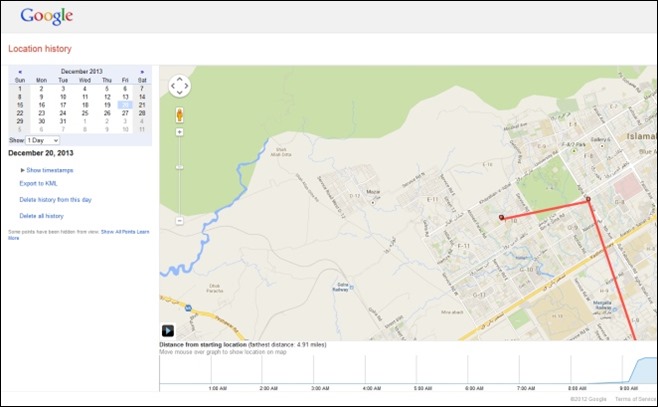Screen dimensions: 658x407
Task: Click the Gallery 6 marker icon
Action: 602,146
